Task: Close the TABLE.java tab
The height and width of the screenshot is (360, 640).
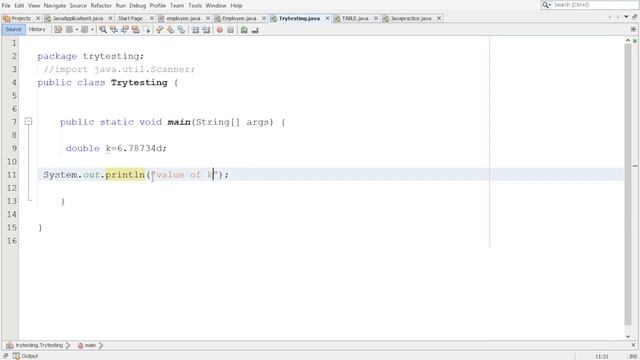Action: click(376, 18)
